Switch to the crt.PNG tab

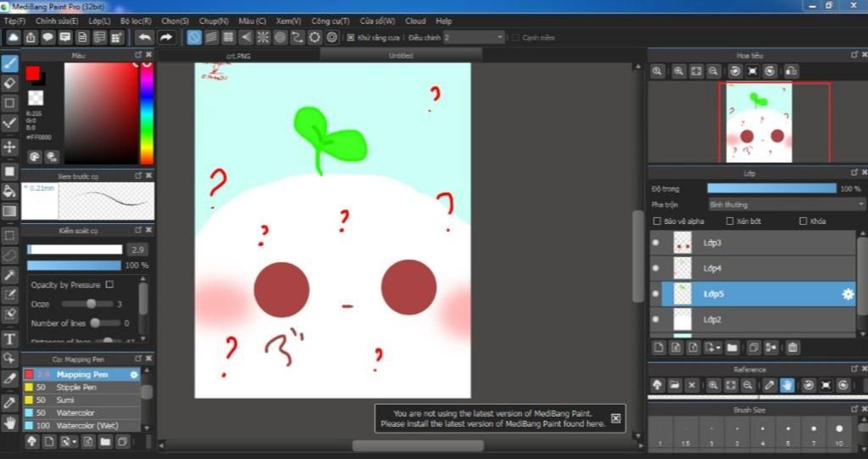(238, 55)
